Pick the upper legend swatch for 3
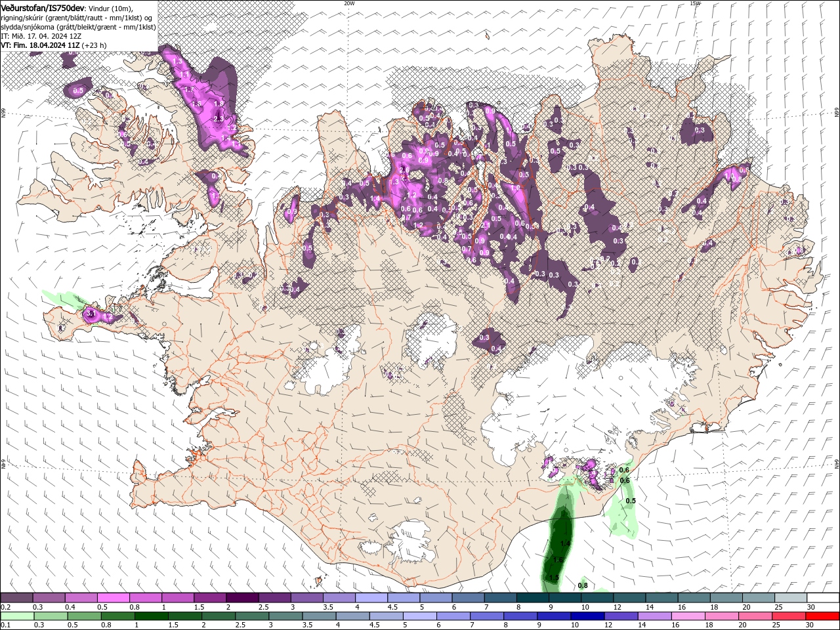The image size is (840, 630). pos(306,598)
